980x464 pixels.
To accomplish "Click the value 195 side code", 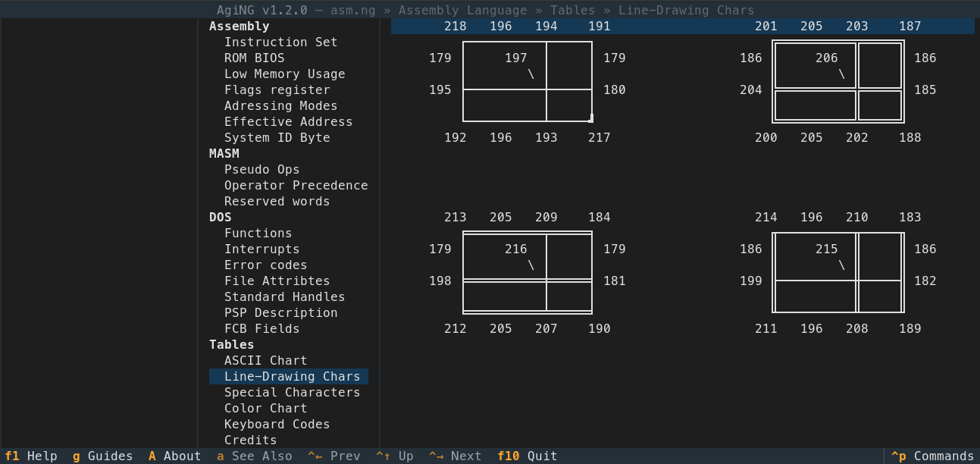I will click(x=440, y=90).
